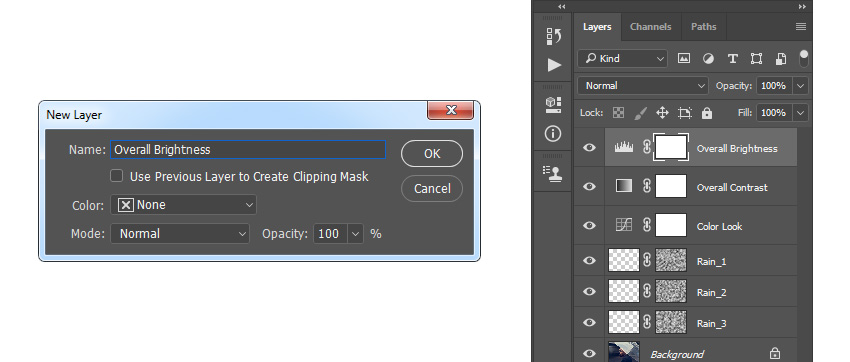Hide the Rain_2 layer

(589, 292)
